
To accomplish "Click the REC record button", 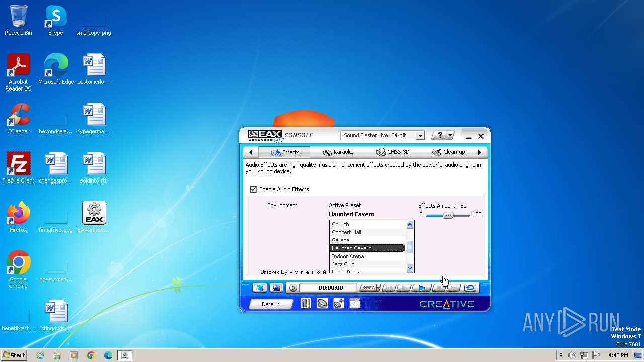I will click(368, 288).
